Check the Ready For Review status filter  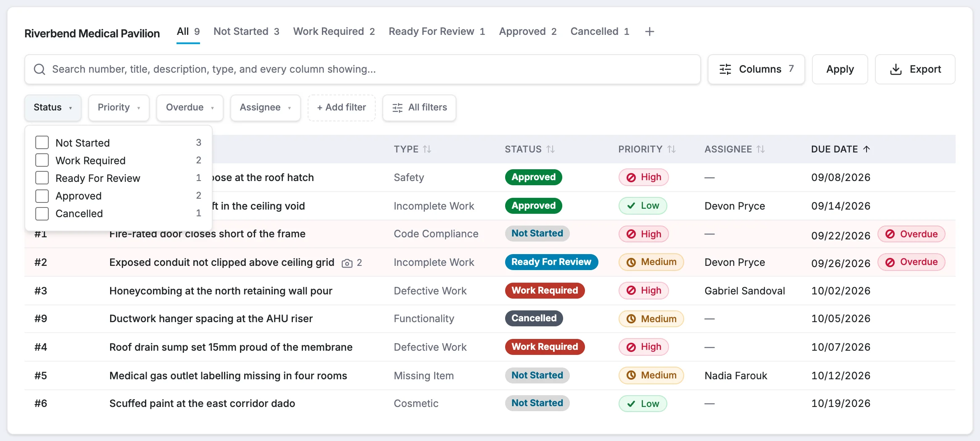click(42, 178)
